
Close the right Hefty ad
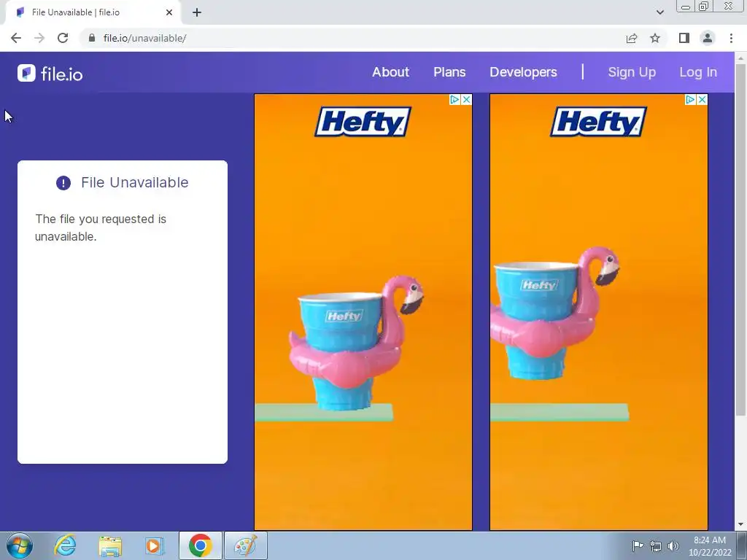pyautogui.click(x=703, y=99)
